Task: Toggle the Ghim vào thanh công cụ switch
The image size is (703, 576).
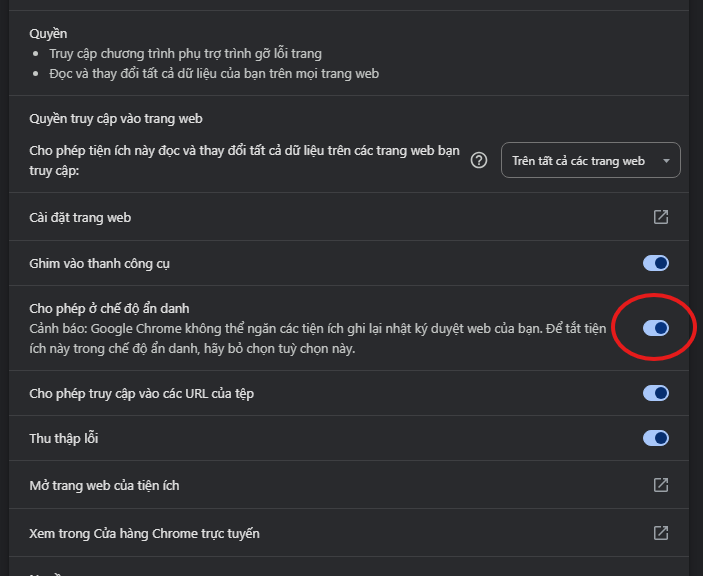Action: tap(655, 263)
